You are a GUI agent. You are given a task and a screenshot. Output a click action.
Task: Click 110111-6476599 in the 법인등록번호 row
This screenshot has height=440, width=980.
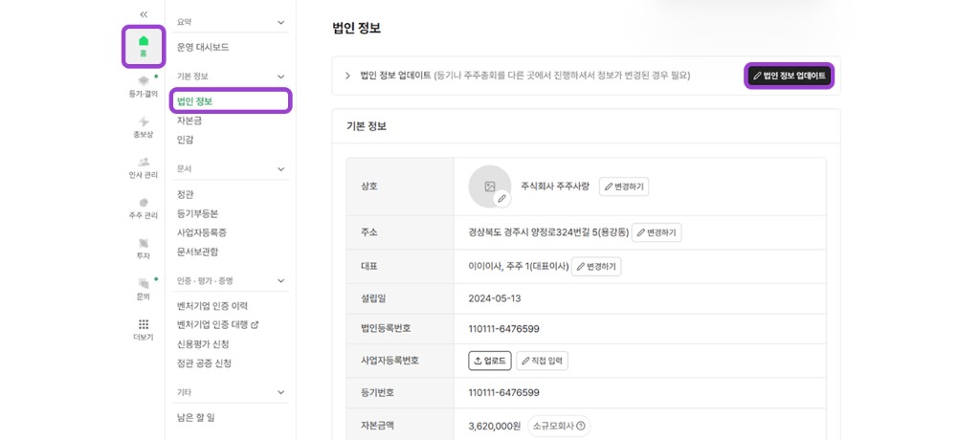pyautogui.click(x=503, y=329)
